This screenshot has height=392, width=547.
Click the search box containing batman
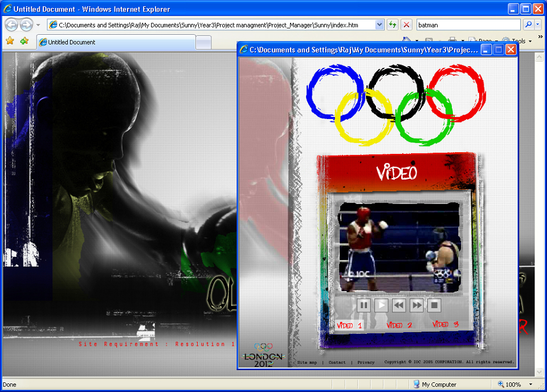468,24
